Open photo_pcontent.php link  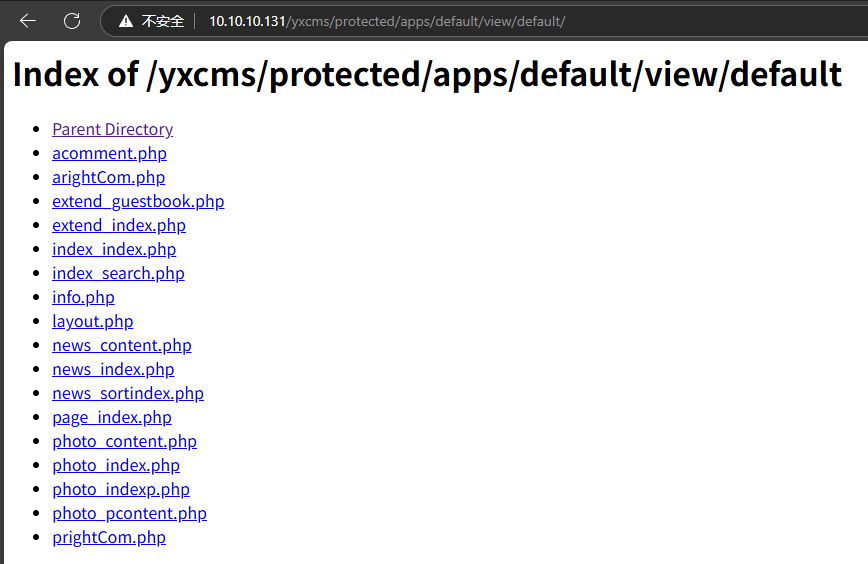(x=129, y=513)
